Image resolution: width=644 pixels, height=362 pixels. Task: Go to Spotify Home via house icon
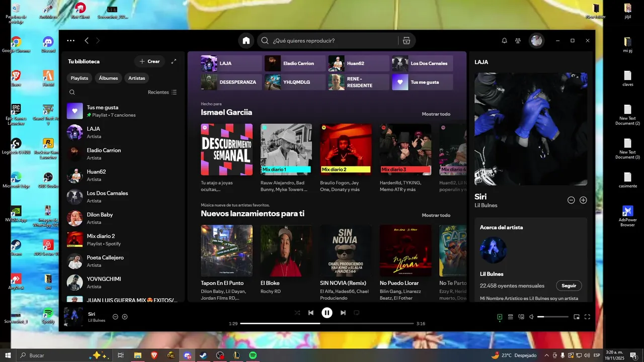[246, 41]
